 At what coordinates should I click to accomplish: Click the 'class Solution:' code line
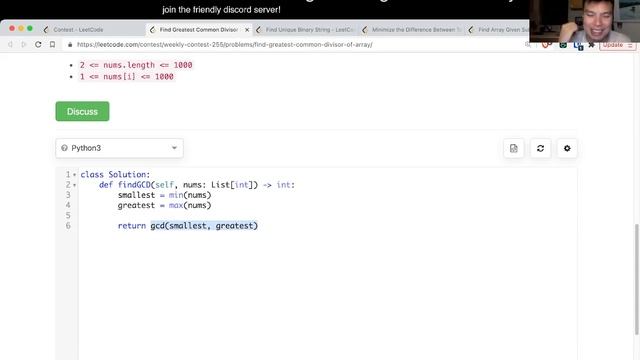pyautogui.click(x=116, y=175)
